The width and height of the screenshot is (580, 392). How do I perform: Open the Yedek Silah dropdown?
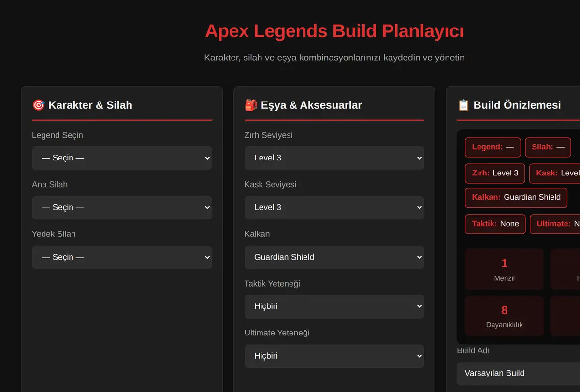pos(122,257)
